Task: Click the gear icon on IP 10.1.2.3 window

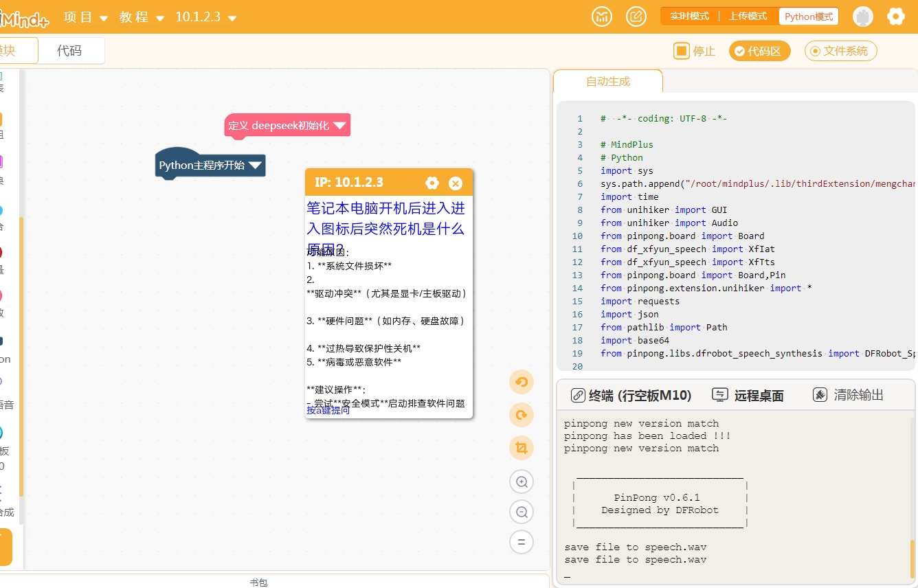Action: pyautogui.click(x=432, y=183)
